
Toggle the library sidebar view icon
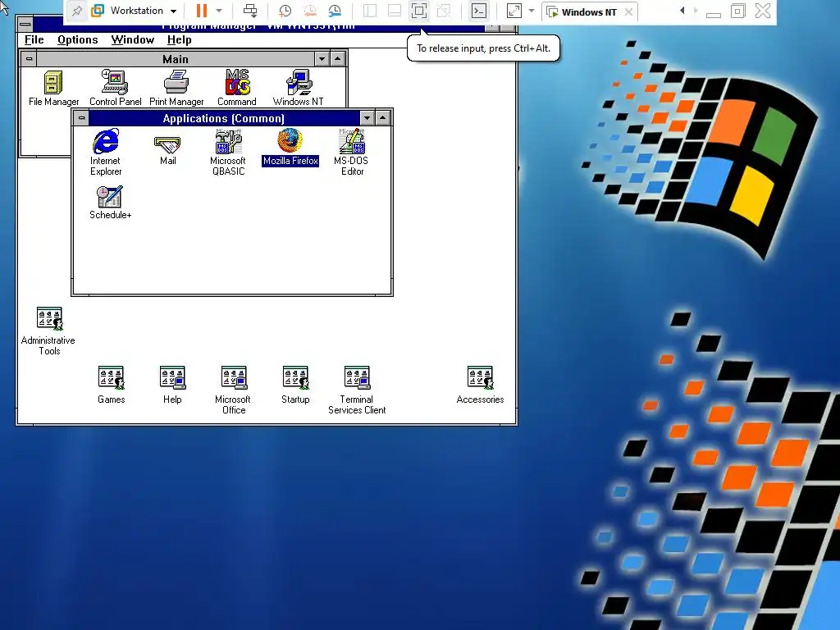(370, 11)
